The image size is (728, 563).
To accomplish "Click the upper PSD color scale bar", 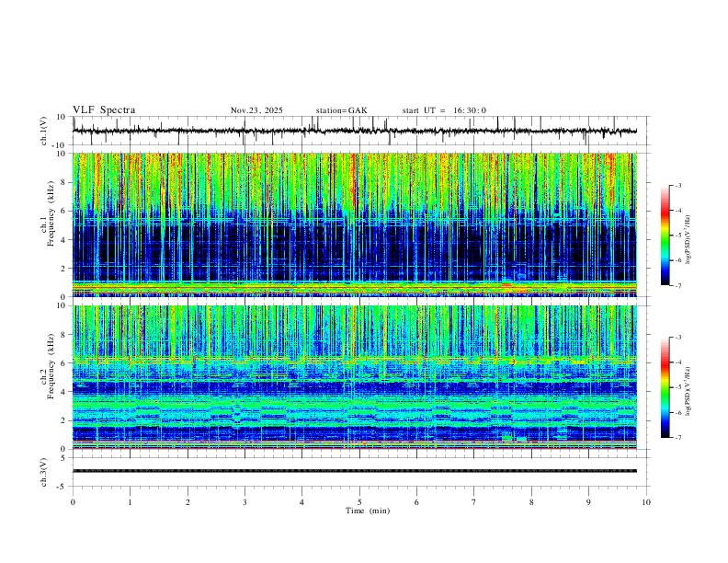I will coord(665,236).
